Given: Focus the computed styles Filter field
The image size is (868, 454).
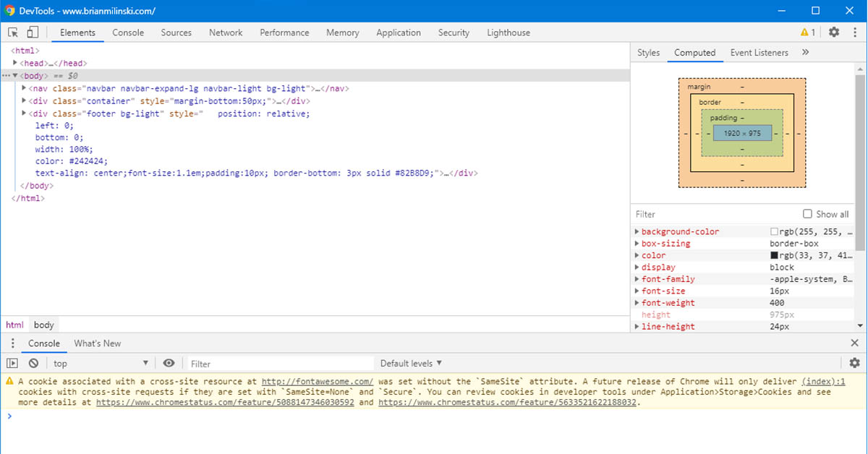Looking at the screenshot, I should point(716,214).
